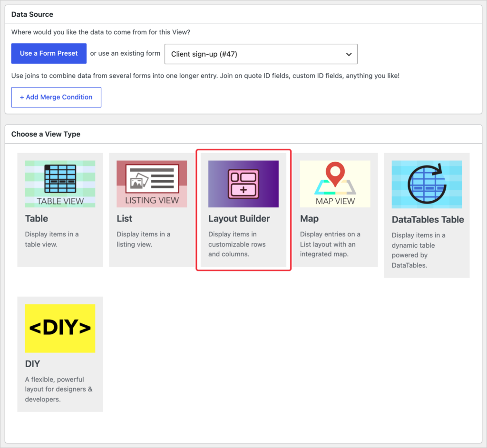This screenshot has width=487, height=448.
Task: Pick the Map View pin icon
Action: 335,184
